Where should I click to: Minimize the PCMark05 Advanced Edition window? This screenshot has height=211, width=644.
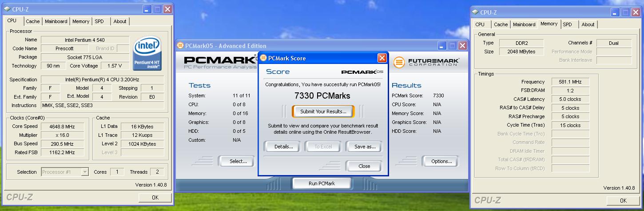point(442,45)
